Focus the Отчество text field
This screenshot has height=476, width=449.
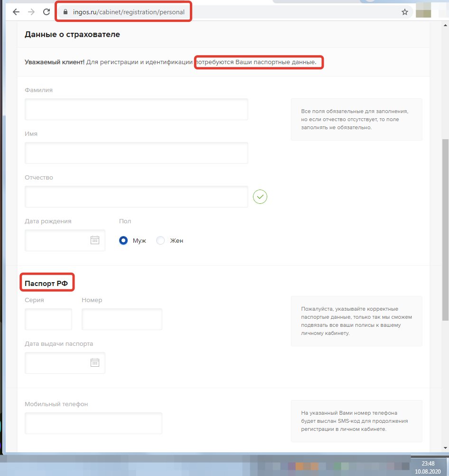point(136,197)
